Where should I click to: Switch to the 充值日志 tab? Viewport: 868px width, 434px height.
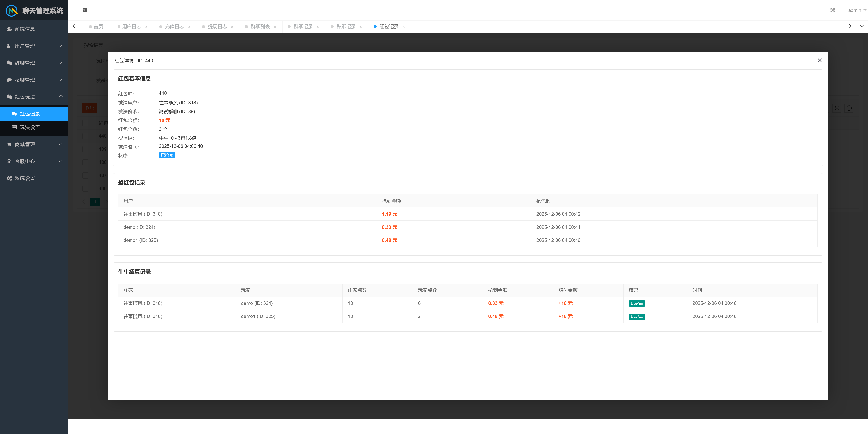[174, 27]
